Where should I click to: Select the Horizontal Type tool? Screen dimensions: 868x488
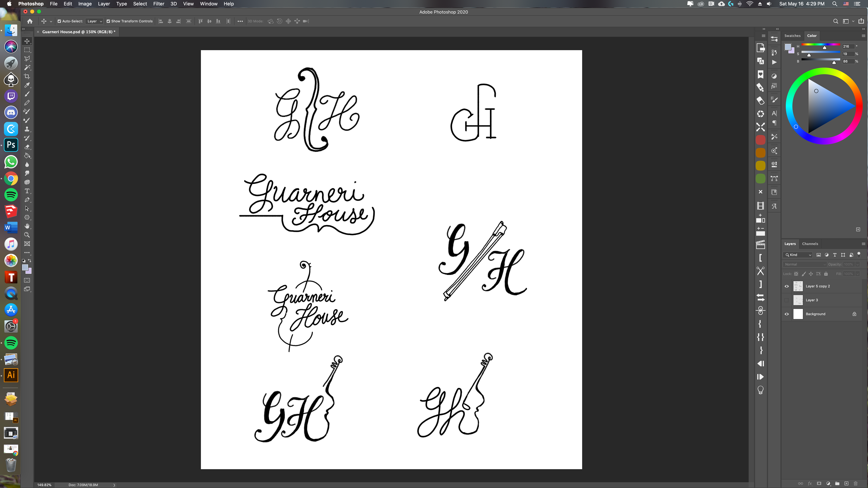tap(27, 191)
